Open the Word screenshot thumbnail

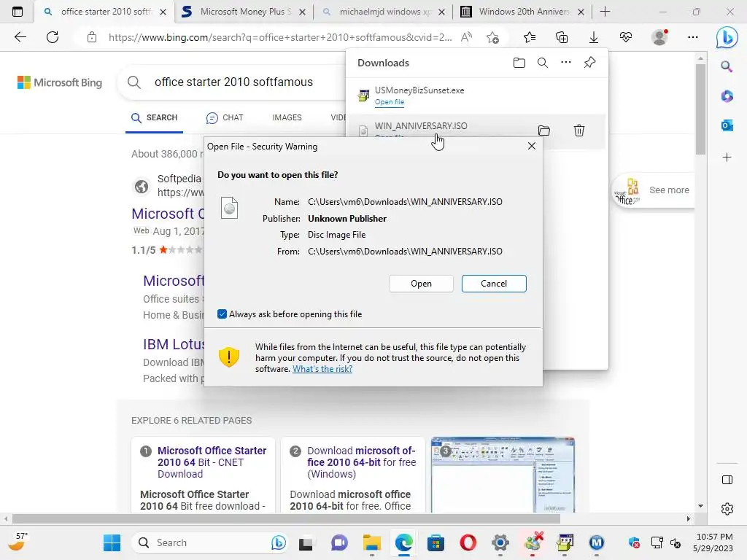pyautogui.click(x=503, y=475)
